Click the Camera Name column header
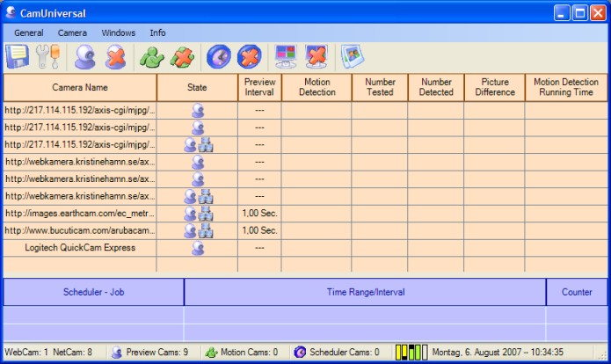Screen dimensions: 611x364 (x=80, y=88)
